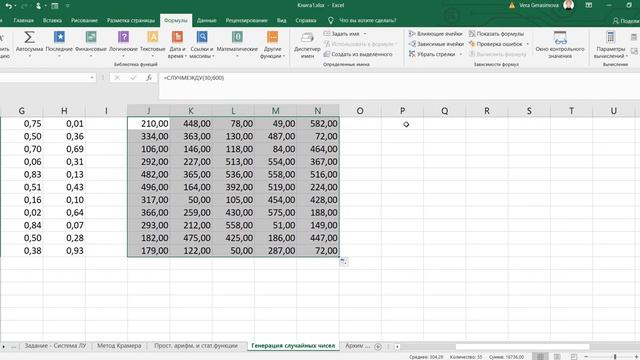Open the ribbon display options icon
Screen dimensions: 640x360
click(x=589, y=5)
